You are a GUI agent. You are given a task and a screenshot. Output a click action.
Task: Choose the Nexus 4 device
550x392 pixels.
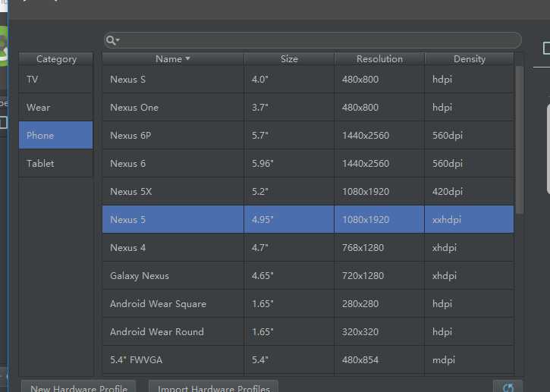(308, 247)
